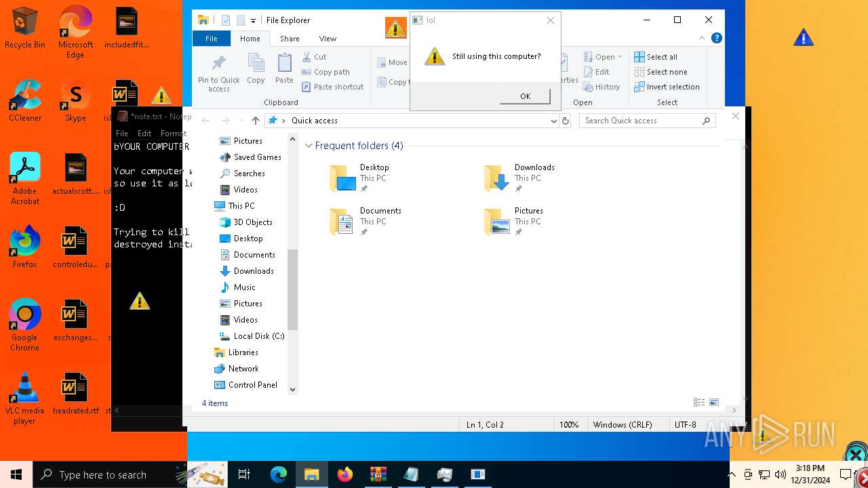Click Select none in the ribbon
Viewport: 868px width, 488px height.
coord(660,72)
